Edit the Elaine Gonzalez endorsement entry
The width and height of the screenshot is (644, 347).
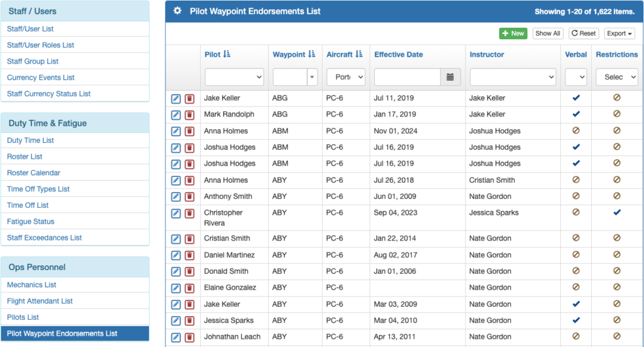176,288
